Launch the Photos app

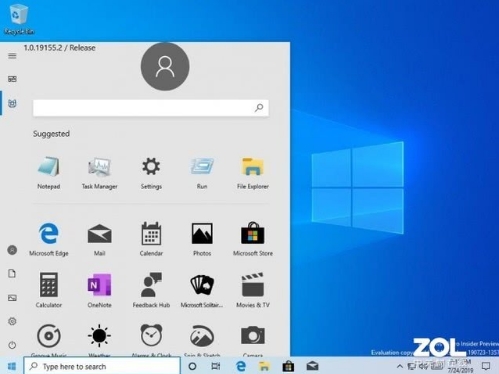point(202,239)
